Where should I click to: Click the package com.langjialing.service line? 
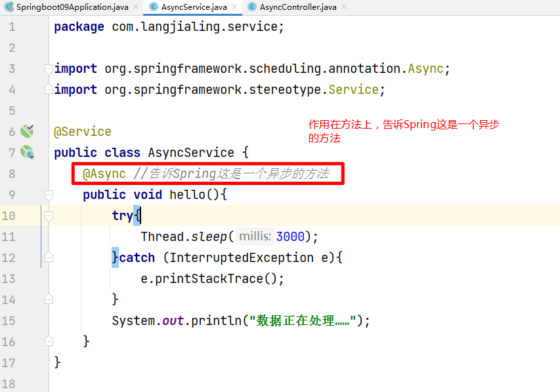[x=169, y=27]
